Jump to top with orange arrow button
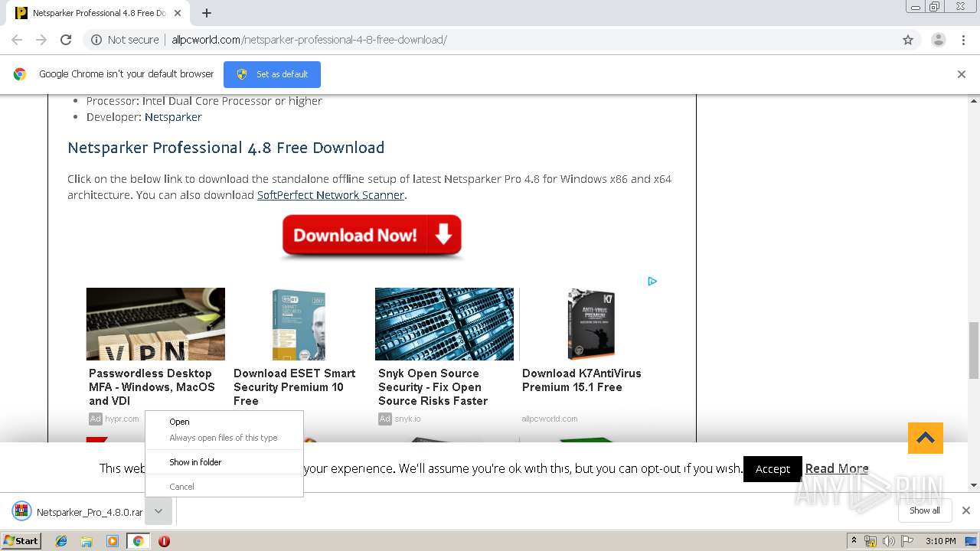The height and width of the screenshot is (551, 980). pos(926,438)
